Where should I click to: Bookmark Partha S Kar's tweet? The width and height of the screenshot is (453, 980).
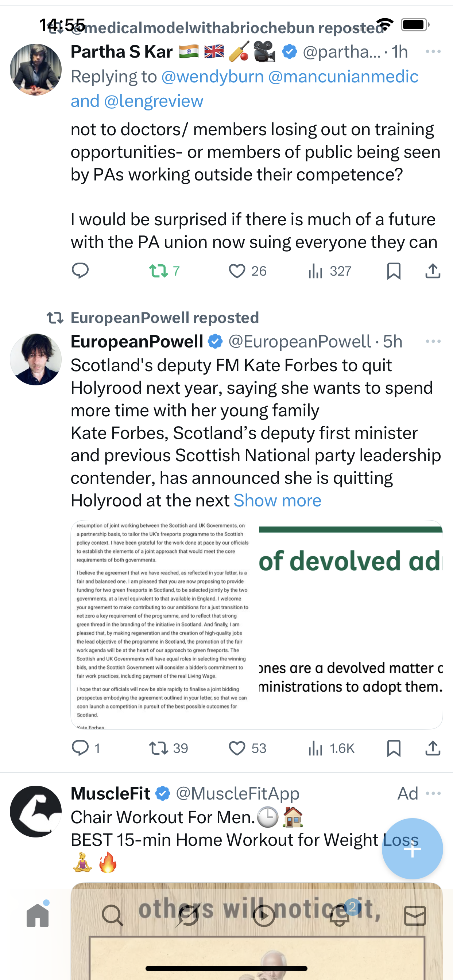[394, 271]
